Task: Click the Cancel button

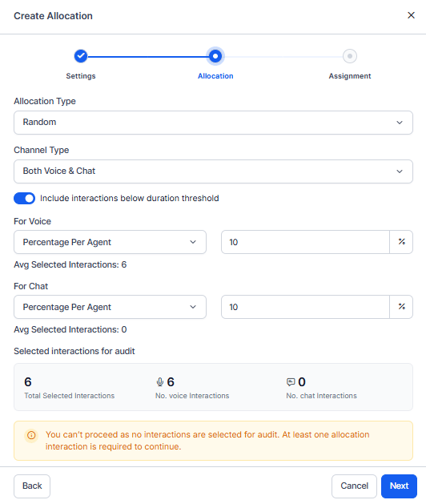Action: (354, 486)
